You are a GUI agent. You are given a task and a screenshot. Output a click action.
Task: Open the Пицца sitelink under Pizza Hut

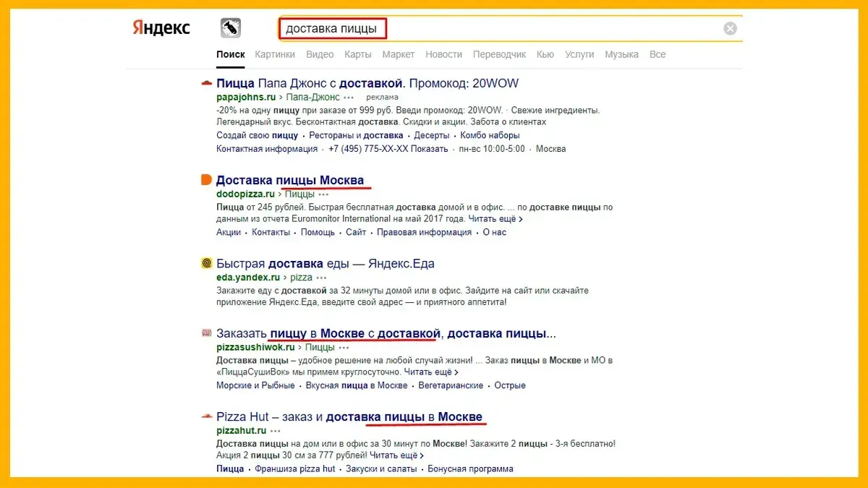click(x=230, y=468)
